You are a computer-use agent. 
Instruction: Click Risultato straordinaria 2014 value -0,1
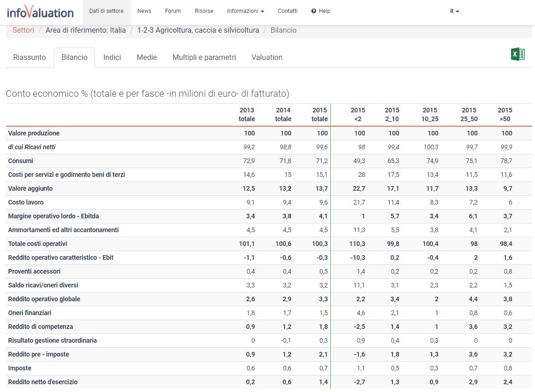coord(286,340)
